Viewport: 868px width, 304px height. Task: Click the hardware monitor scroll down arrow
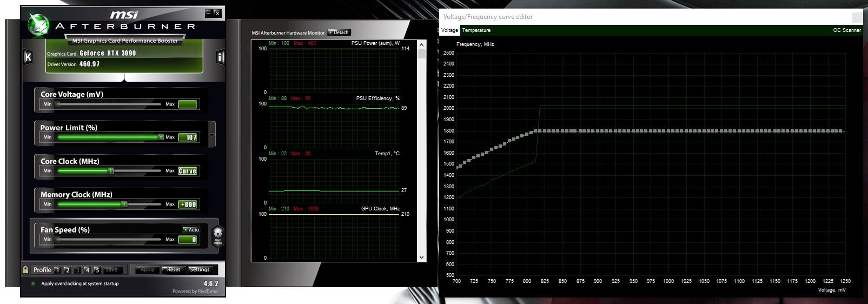422,257
